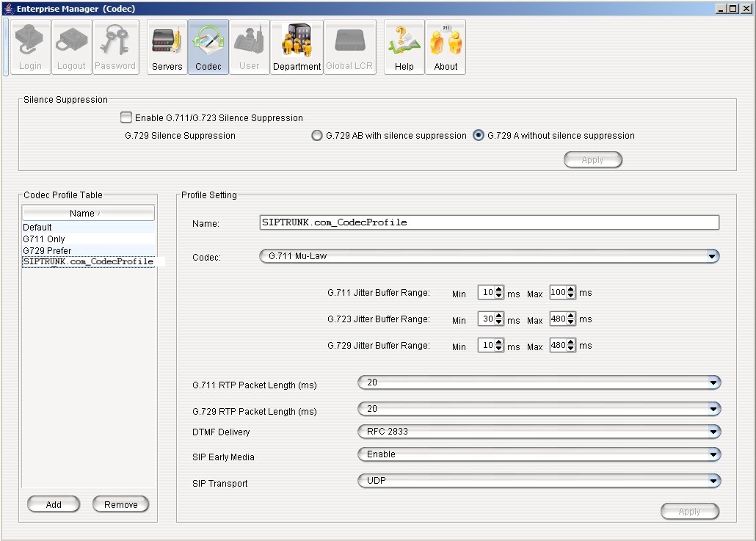The width and height of the screenshot is (756, 541).
Task: Open the SIP Early Media dropdown
Action: pyautogui.click(x=539, y=454)
